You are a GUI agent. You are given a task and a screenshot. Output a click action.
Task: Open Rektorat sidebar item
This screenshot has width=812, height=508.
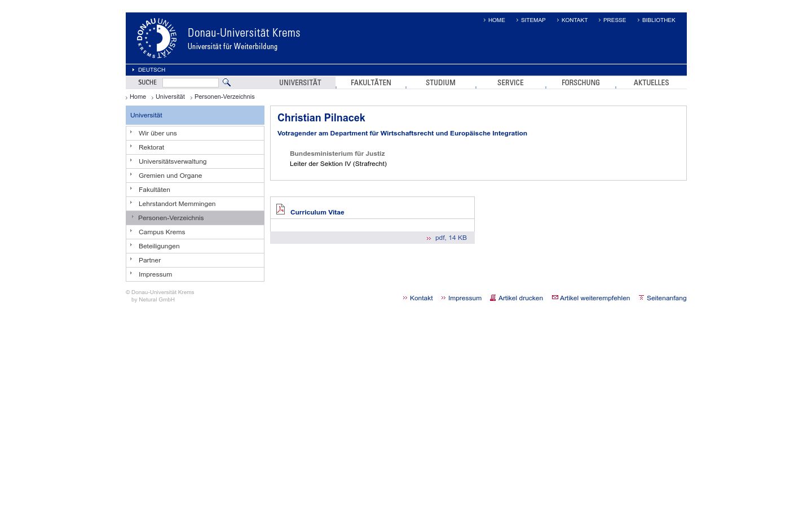(x=195, y=147)
